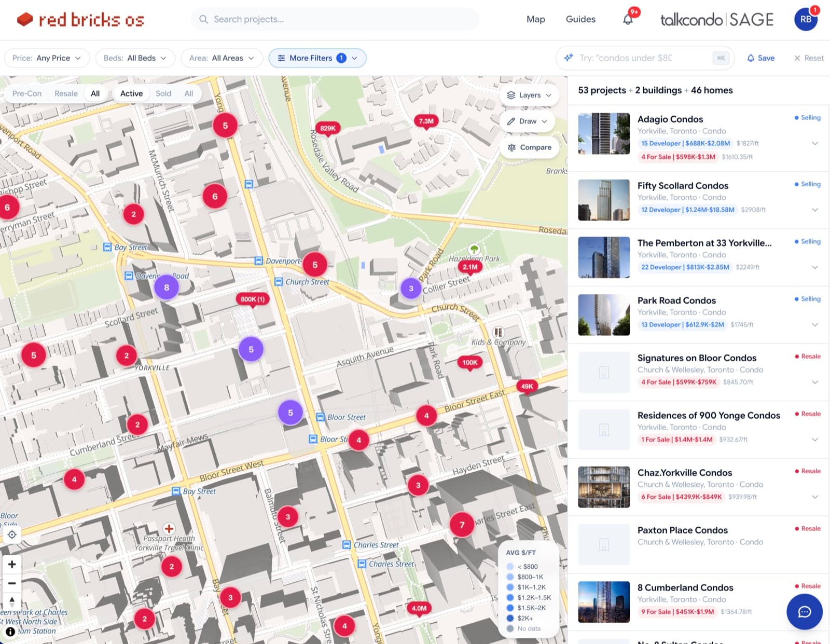Click the talkcondo SAGE logo
The height and width of the screenshot is (644, 830).
pos(716,20)
